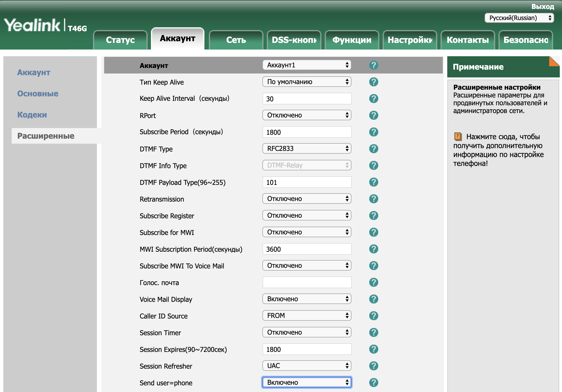Click the orange note icon in Примечание panel
Viewport: 562px width, 392px height.
458,137
